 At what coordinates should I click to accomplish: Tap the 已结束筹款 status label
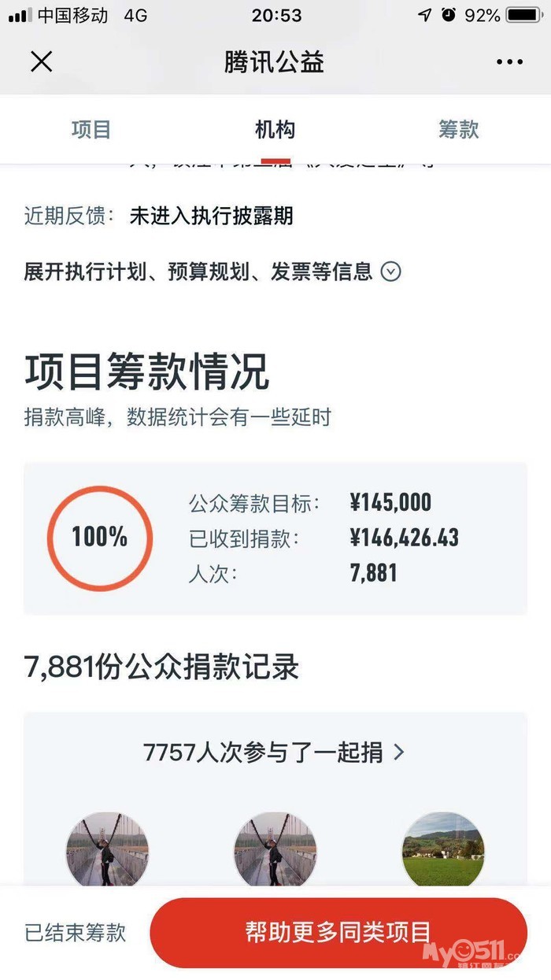point(76,933)
